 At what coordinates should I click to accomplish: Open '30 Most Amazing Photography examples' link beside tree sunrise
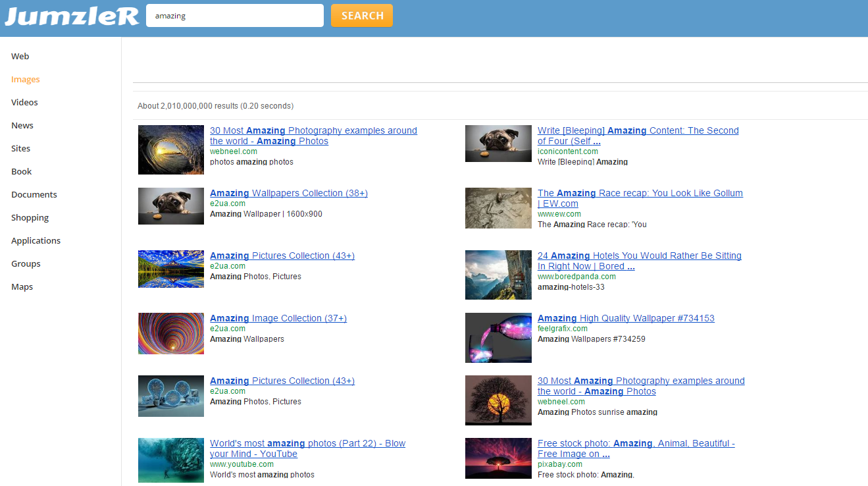641,386
